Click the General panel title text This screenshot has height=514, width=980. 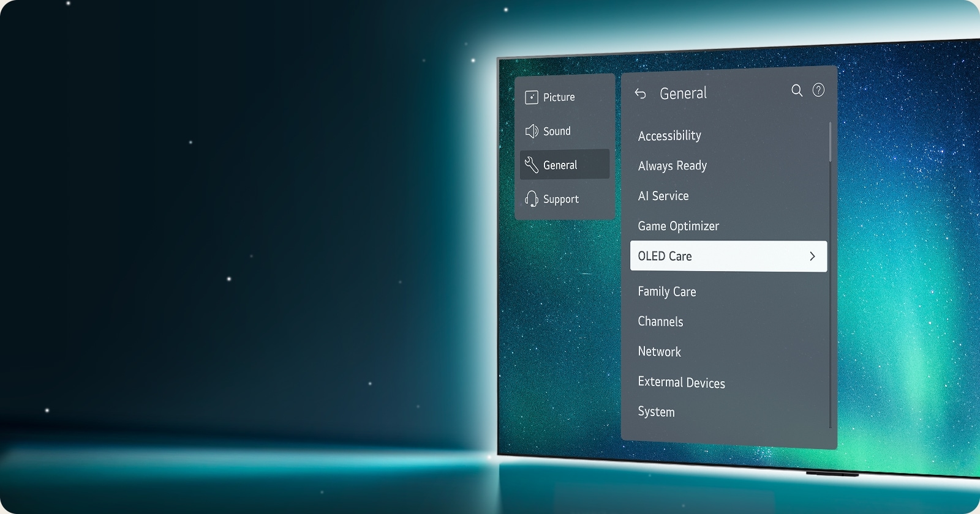pyautogui.click(x=683, y=94)
